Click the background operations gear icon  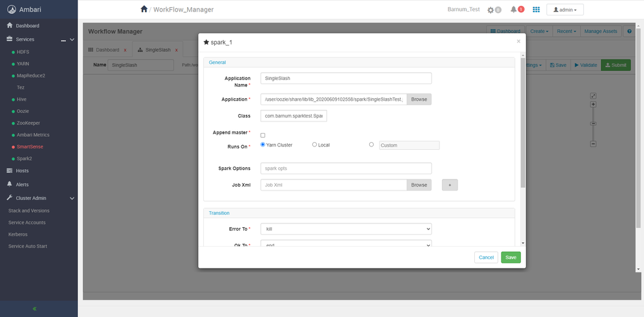[490, 10]
